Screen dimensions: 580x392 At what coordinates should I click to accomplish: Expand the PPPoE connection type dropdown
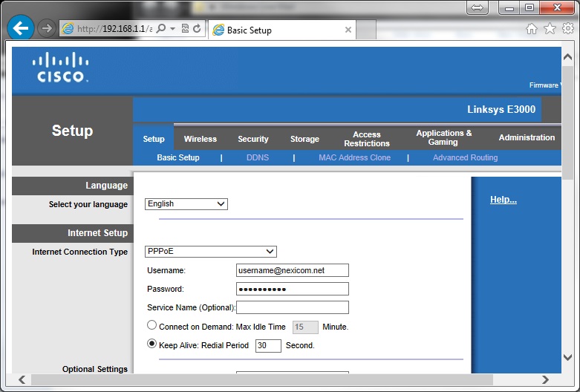point(210,252)
